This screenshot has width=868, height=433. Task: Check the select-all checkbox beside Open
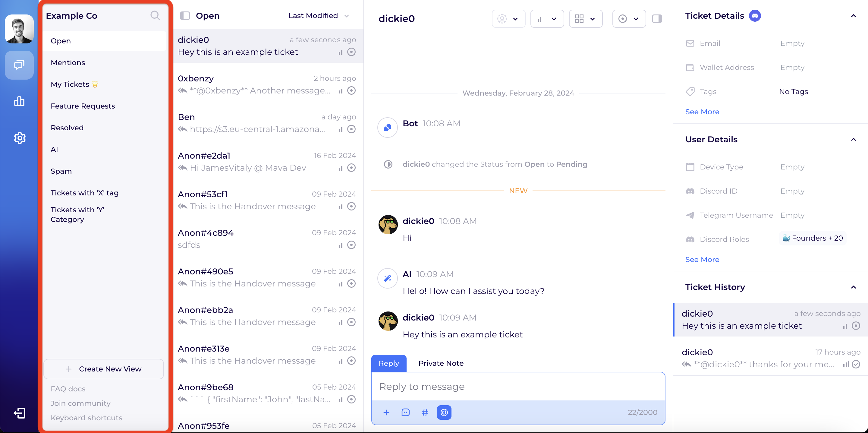(x=185, y=15)
